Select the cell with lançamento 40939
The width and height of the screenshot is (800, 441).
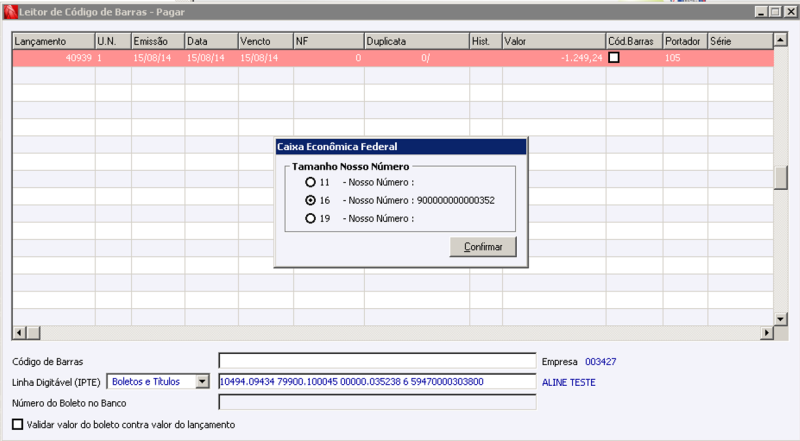[x=54, y=58]
